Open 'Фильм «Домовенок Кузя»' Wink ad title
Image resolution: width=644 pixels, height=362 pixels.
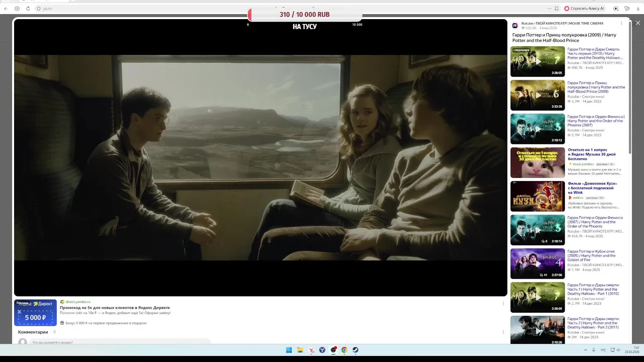click(592, 188)
